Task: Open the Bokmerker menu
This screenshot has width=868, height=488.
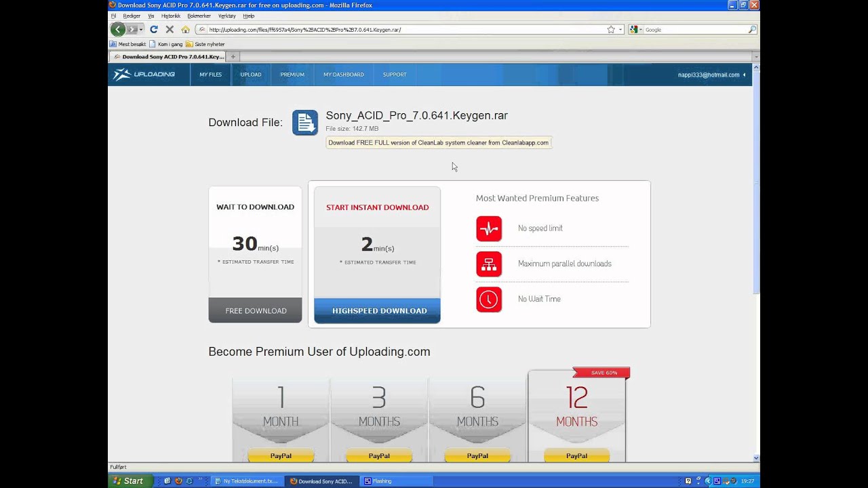Action: 199,16
